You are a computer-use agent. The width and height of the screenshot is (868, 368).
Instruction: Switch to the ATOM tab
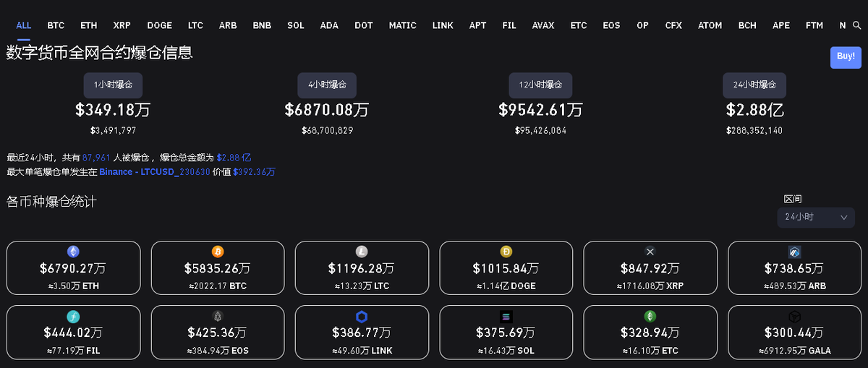[710, 25]
